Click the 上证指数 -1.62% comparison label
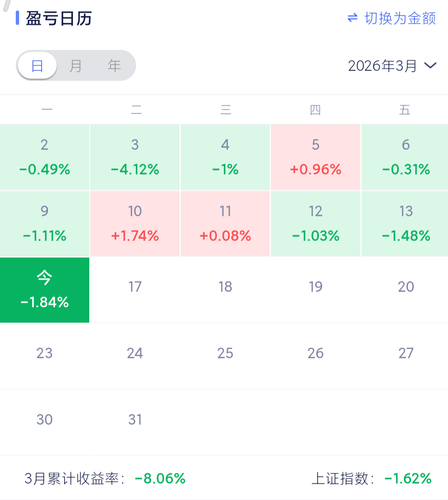Screen dimensions: 448x500 pos(372,479)
